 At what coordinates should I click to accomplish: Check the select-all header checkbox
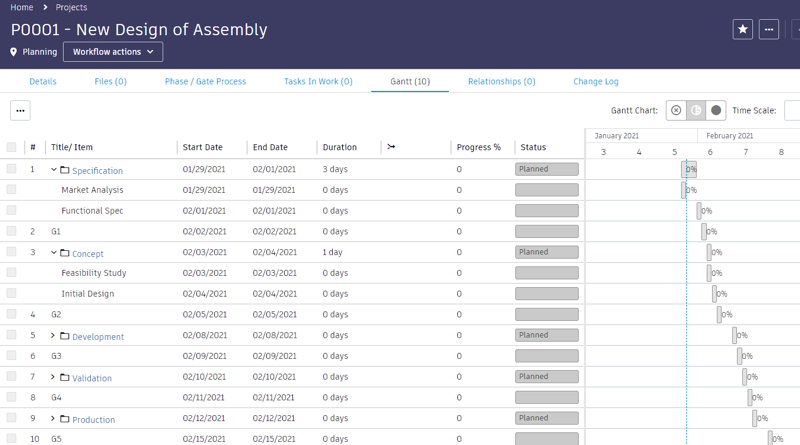click(12, 147)
